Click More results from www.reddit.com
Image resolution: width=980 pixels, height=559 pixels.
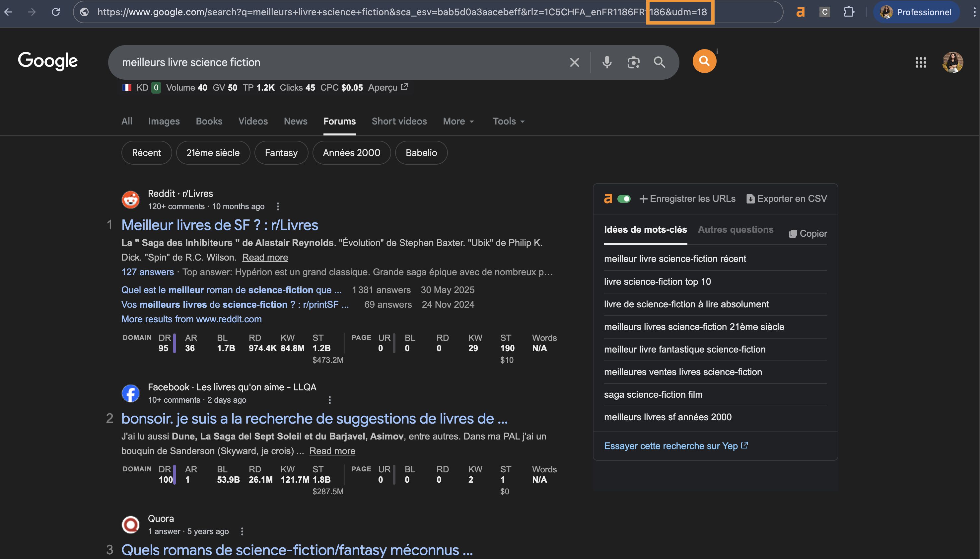(x=191, y=319)
